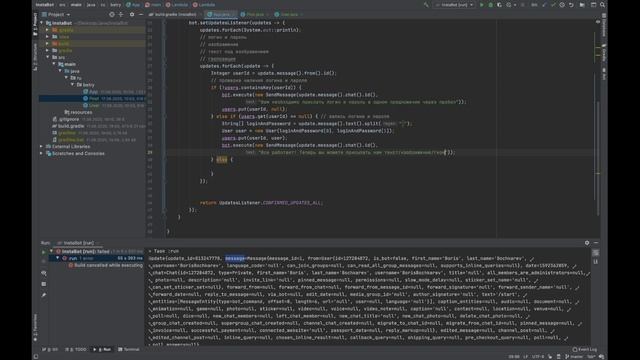Open Search Everywhere magnifier icon
This screenshot has width=640, height=360.
click(x=602, y=5)
